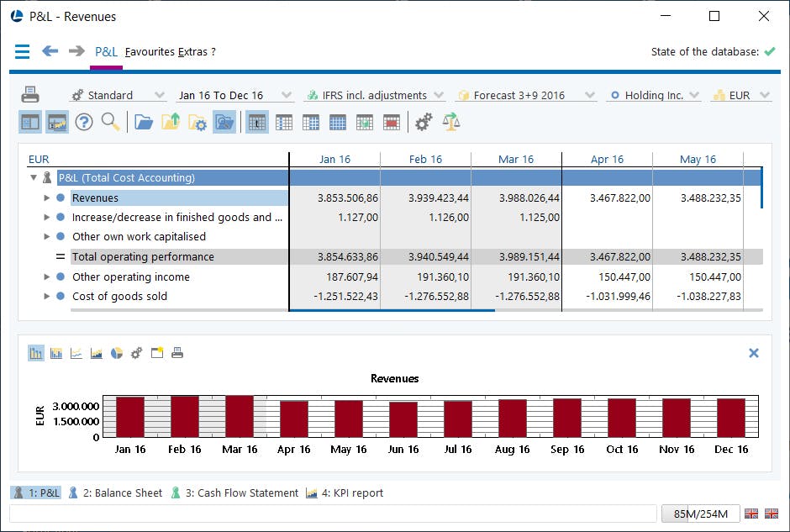Image resolution: width=790 pixels, height=532 pixels.
Task: Toggle the monthly table view button
Action: coord(257,123)
